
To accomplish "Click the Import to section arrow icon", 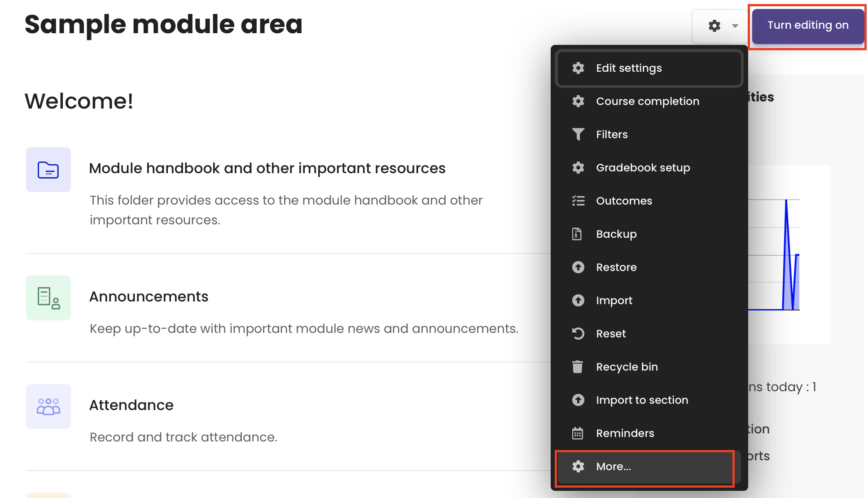I will coord(578,400).
